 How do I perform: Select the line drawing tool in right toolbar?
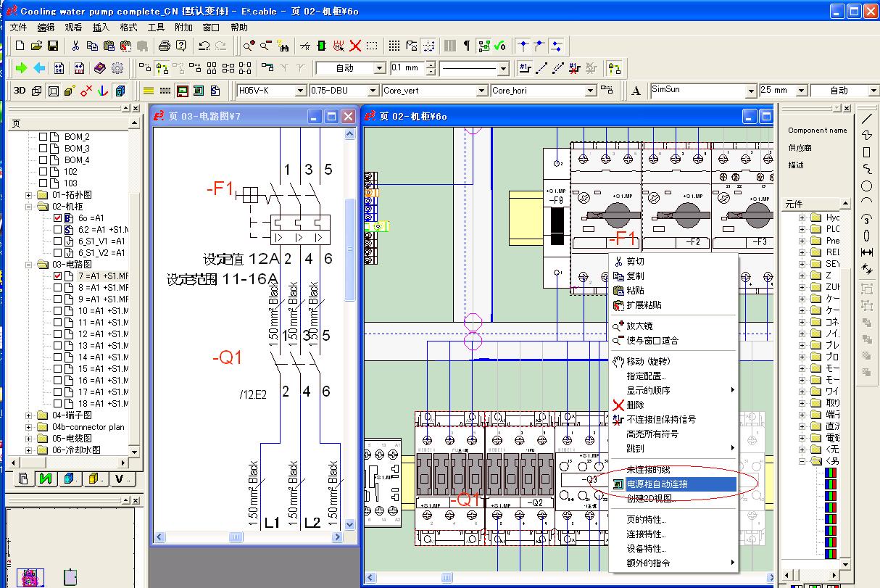[x=866, y=117]
